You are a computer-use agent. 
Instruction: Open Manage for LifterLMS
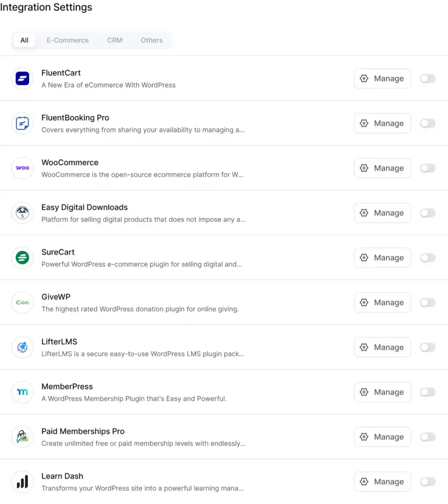tap(383, 347)
